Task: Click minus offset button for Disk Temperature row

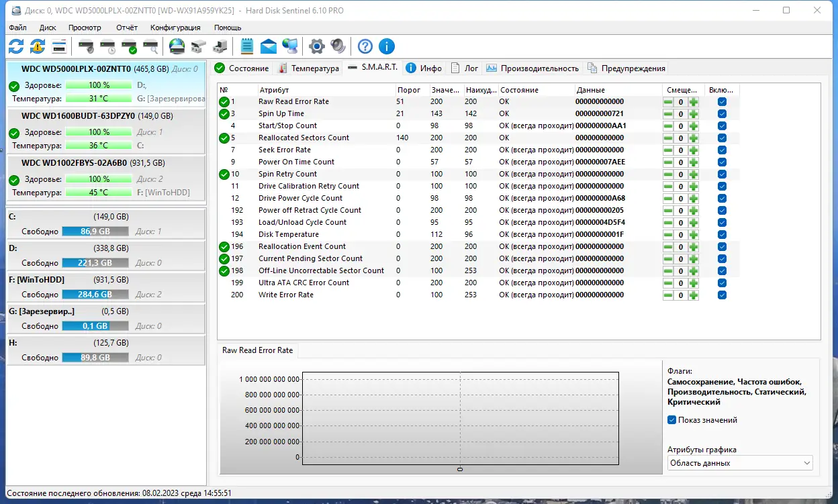Action: coord(668,235)
